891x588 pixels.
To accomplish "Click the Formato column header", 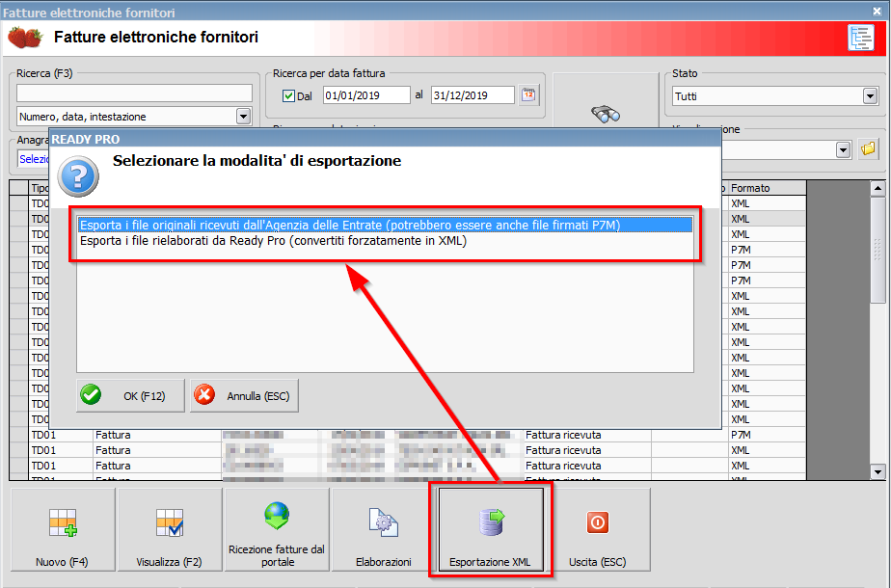I will 767,188.
